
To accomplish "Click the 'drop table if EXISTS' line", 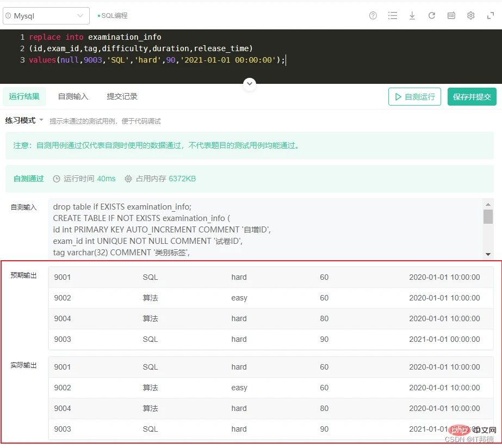I will (x=122, y=207).
